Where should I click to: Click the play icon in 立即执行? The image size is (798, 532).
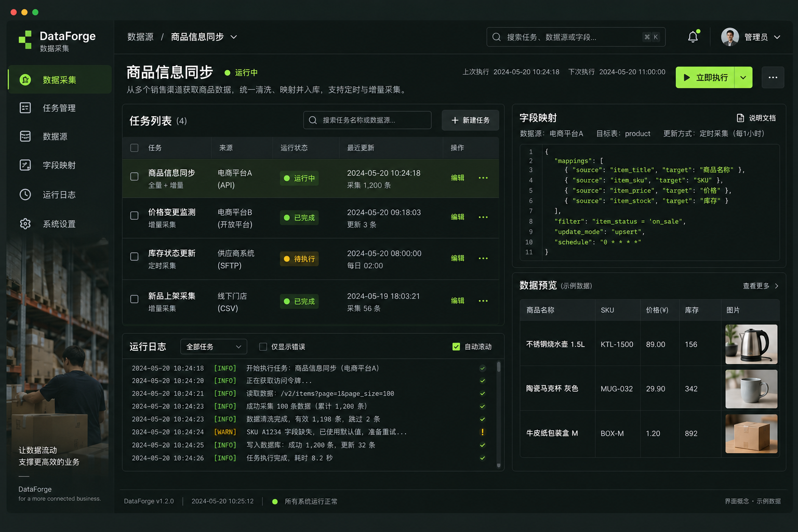click(x=687, y=77)
